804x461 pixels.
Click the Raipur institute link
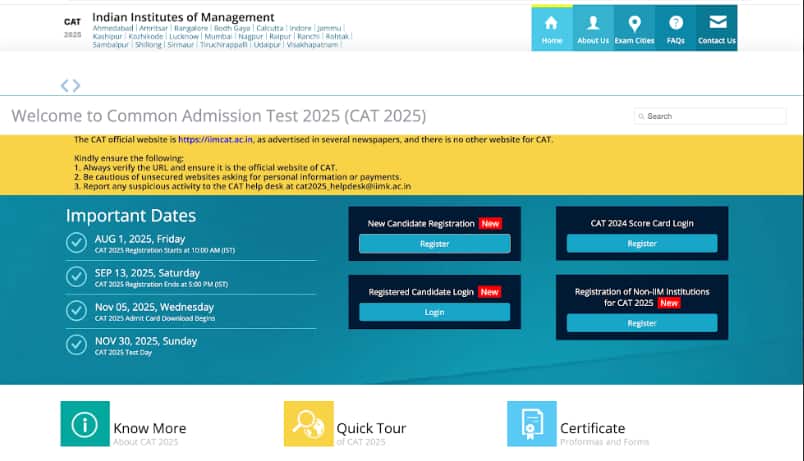(x=280, y=36)
